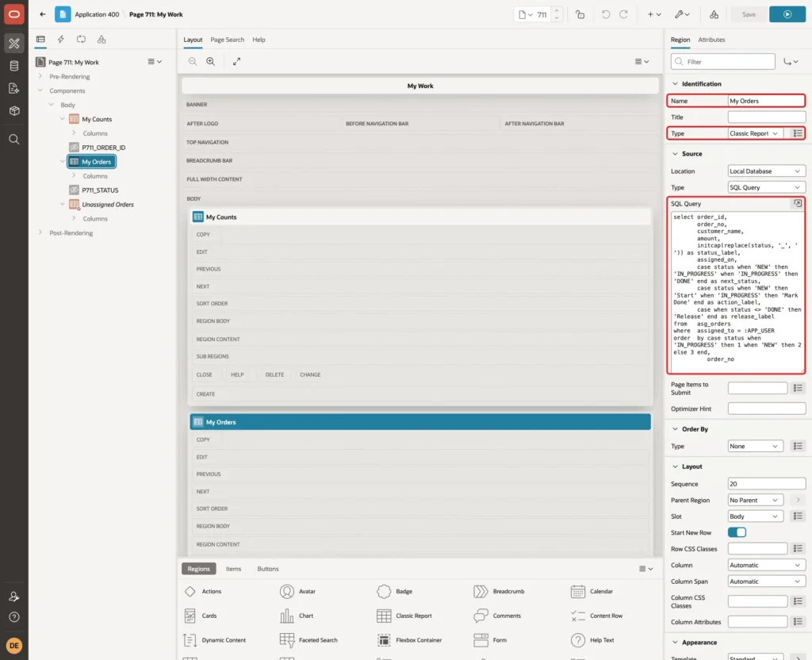
Task: Expand the Pre-Rendering tree node
Action: click(40, 76)
